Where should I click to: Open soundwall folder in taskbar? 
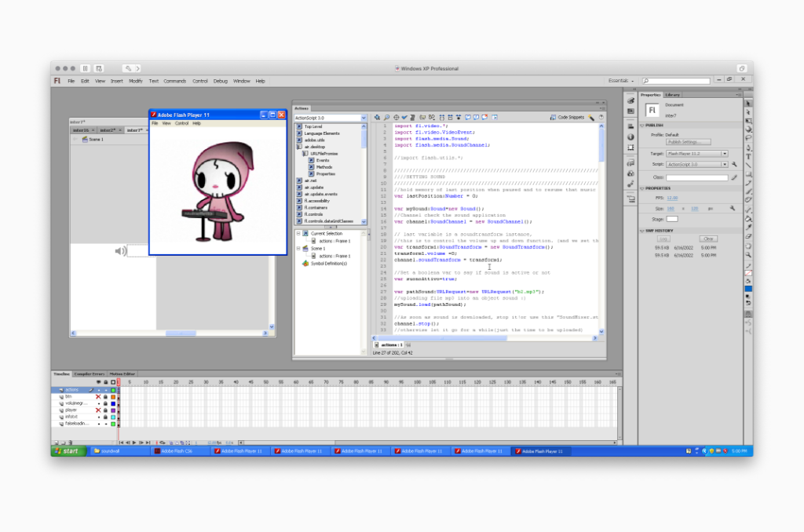pyautogui.click(x=119, y=451)
